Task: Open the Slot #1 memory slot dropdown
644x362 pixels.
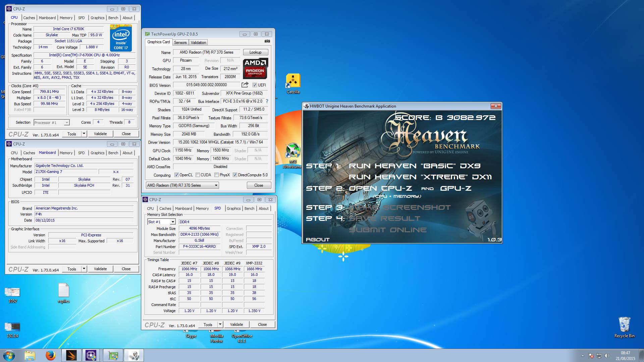Action: (161, 222)
